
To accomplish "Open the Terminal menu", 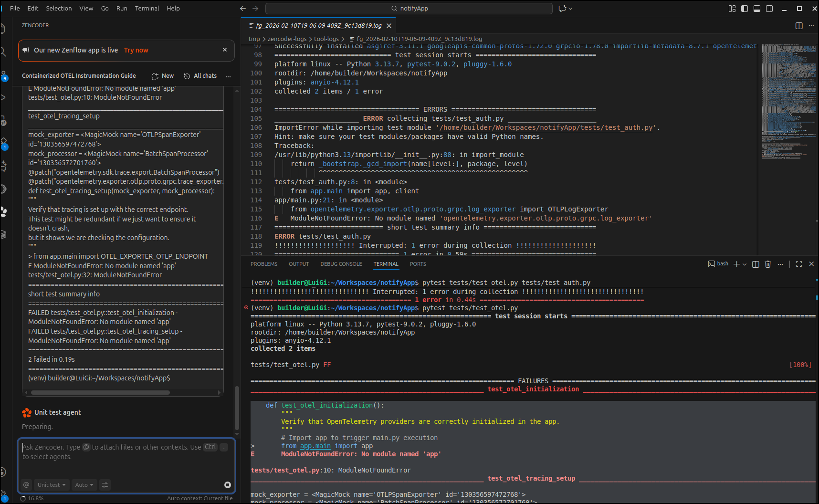I will (x=147, y=9).
